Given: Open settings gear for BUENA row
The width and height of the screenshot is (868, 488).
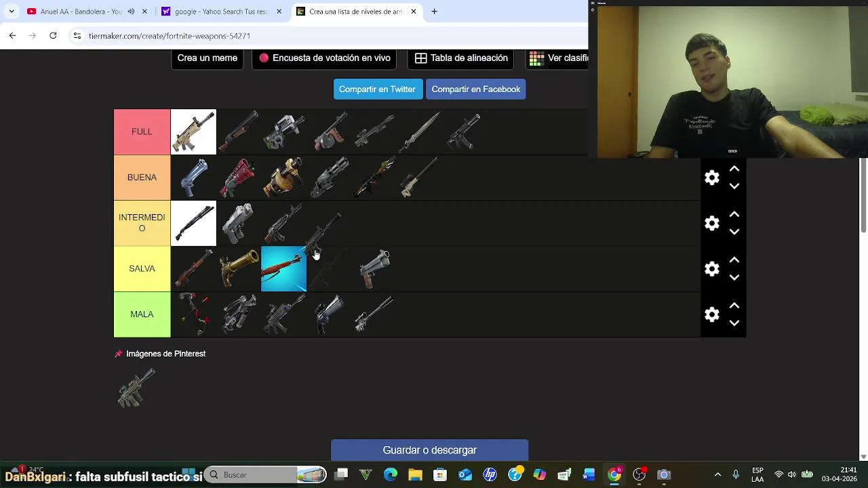Looking at the screenshot, I should coord(711,178).
